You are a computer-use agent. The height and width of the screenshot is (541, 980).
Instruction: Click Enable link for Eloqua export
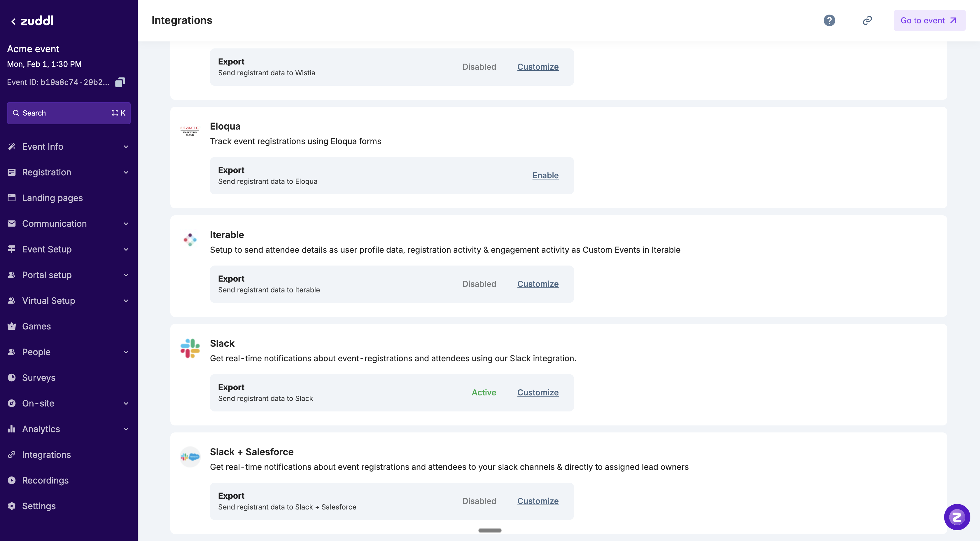[545, 175]
